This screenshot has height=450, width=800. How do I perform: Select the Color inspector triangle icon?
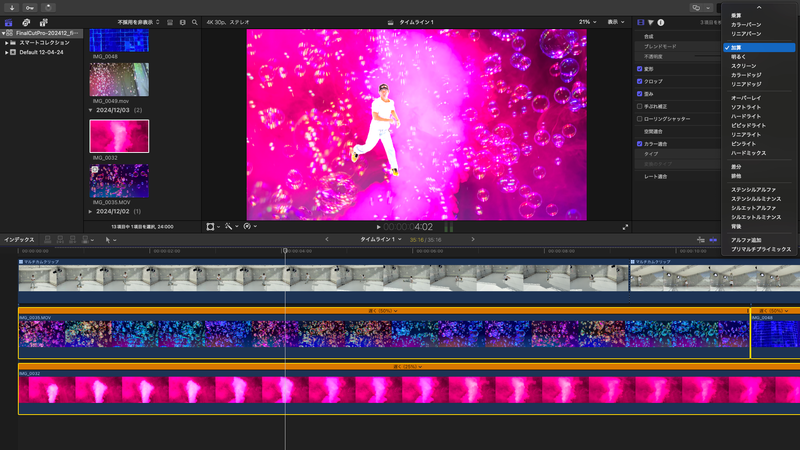click(x=651, y=22)
